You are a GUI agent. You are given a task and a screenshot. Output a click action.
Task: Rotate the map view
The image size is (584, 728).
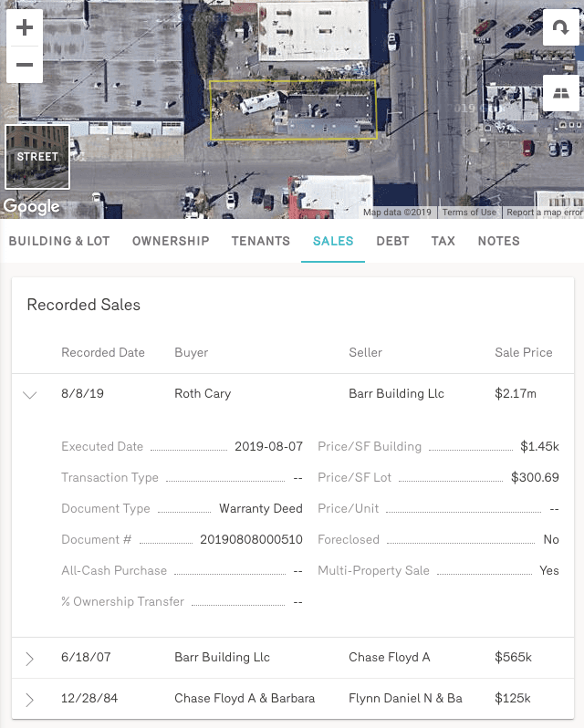pos(559,27)
